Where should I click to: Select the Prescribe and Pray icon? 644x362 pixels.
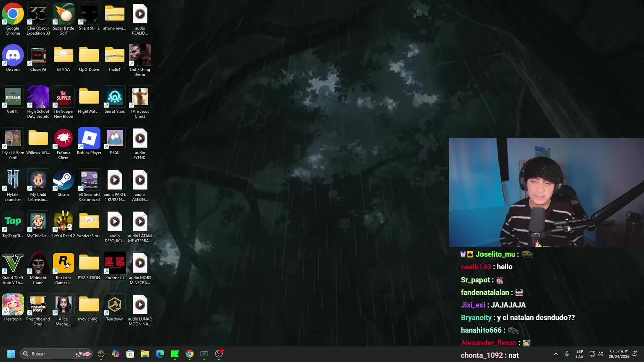coord(38,310)
